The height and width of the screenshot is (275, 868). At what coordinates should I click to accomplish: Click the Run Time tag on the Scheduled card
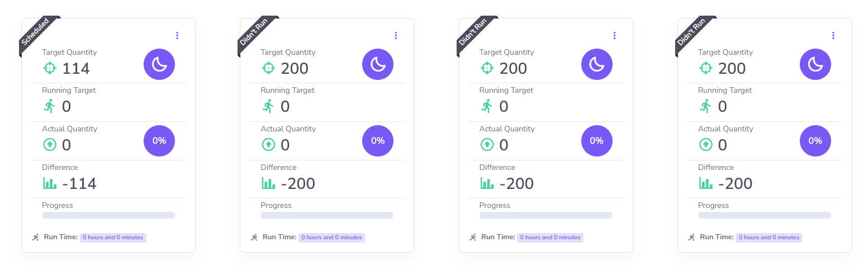click(113, 238)
